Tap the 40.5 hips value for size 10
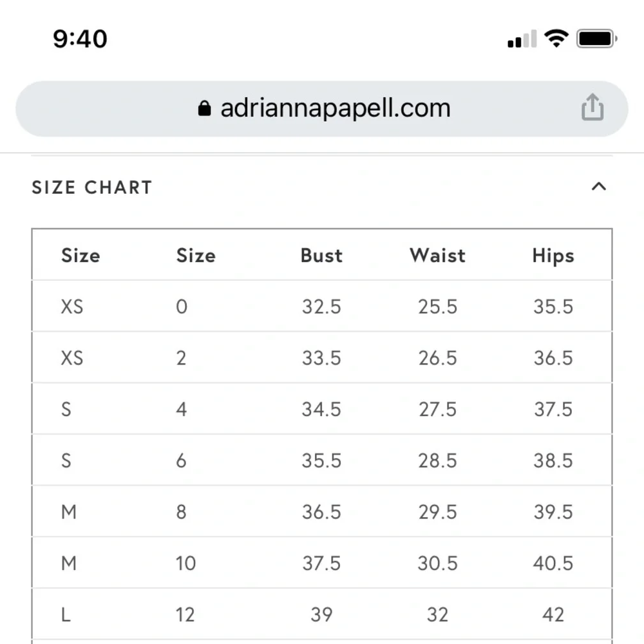644x644 pixels. click(x=553, y=563)
